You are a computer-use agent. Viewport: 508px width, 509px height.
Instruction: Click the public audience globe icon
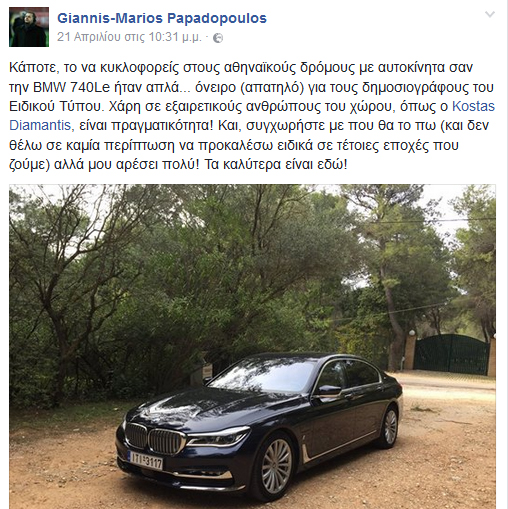point(218,38)
